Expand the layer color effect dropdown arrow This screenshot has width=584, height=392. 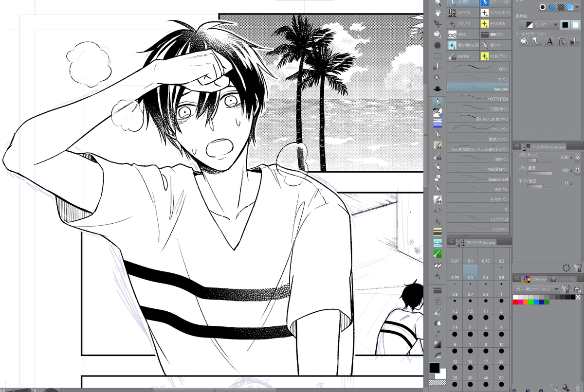(577, 7)
